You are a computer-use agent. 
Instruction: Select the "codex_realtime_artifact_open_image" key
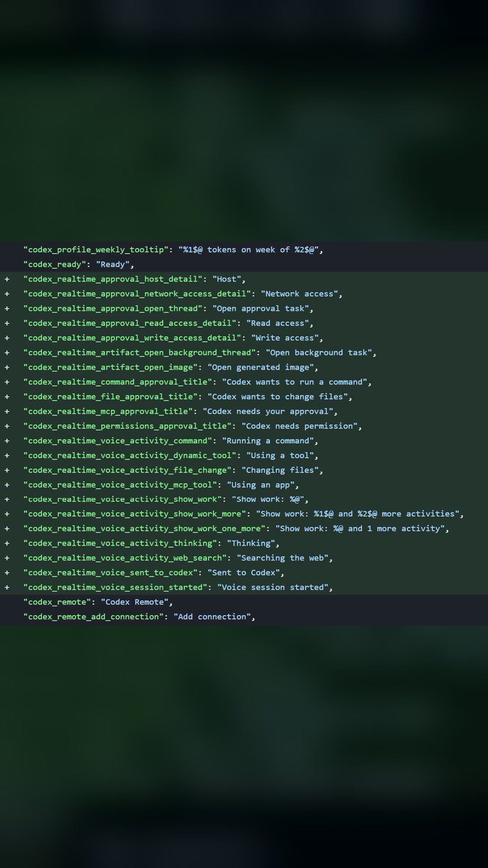[x=110, y=367]
